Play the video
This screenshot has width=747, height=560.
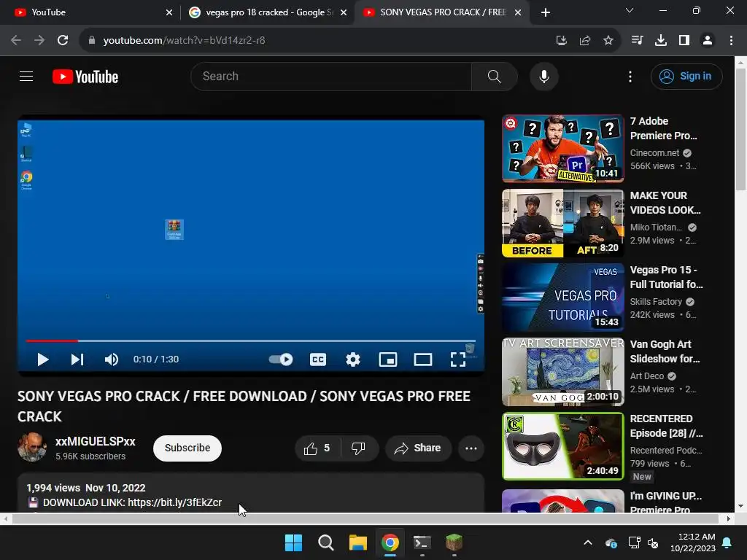pyautogui.click(x=43, y=359)
